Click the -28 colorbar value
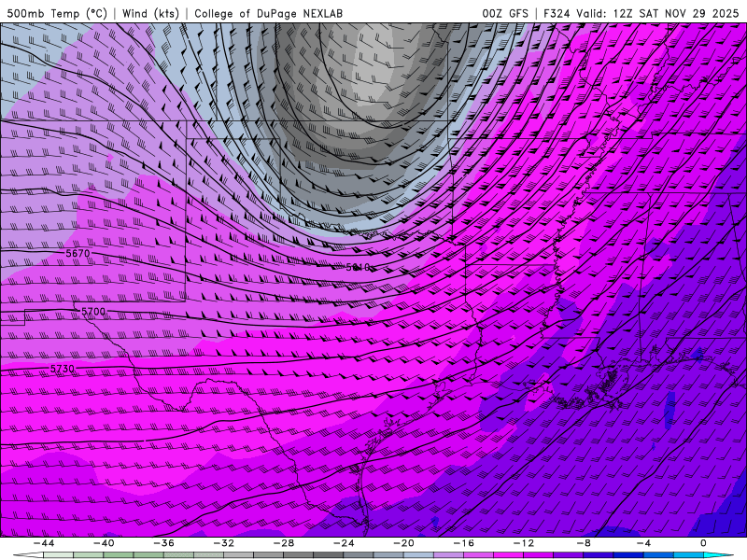The width and height of the screenshot is (747, 560). click(284, 543)
